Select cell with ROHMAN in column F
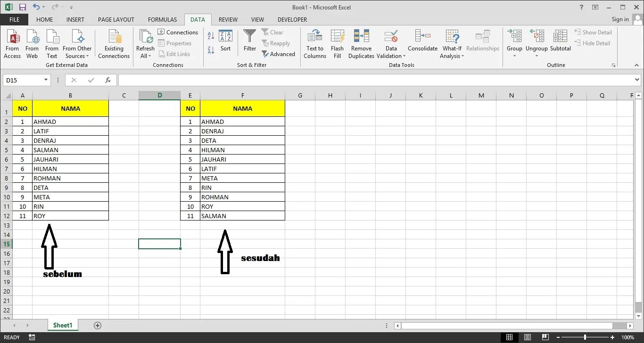The image size is (644, 343). 242,197
